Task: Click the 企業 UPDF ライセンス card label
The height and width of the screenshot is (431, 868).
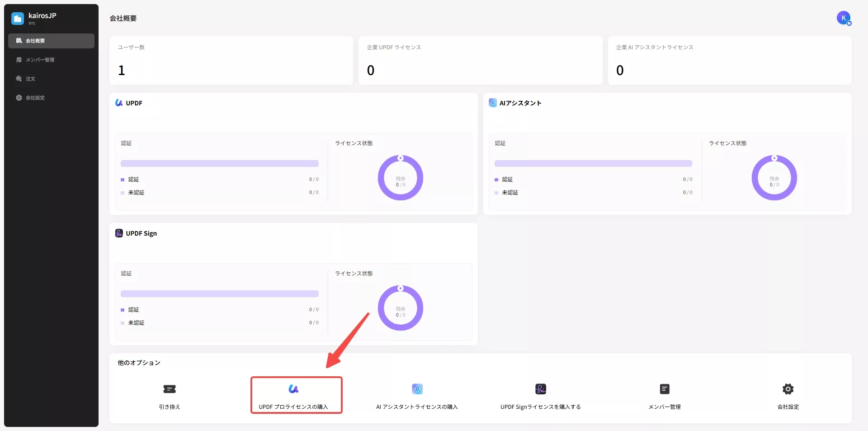Action: click(394, 47)
